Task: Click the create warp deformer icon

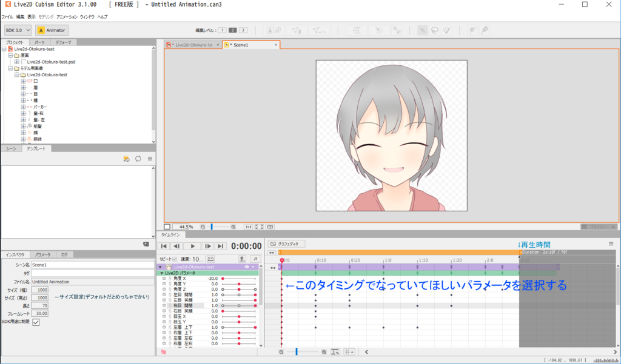Action: coord(357,30)
